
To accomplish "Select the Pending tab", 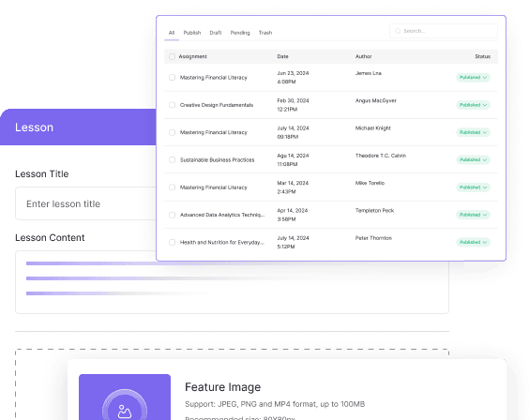I will pyautogui.click(x=240, y=33).
